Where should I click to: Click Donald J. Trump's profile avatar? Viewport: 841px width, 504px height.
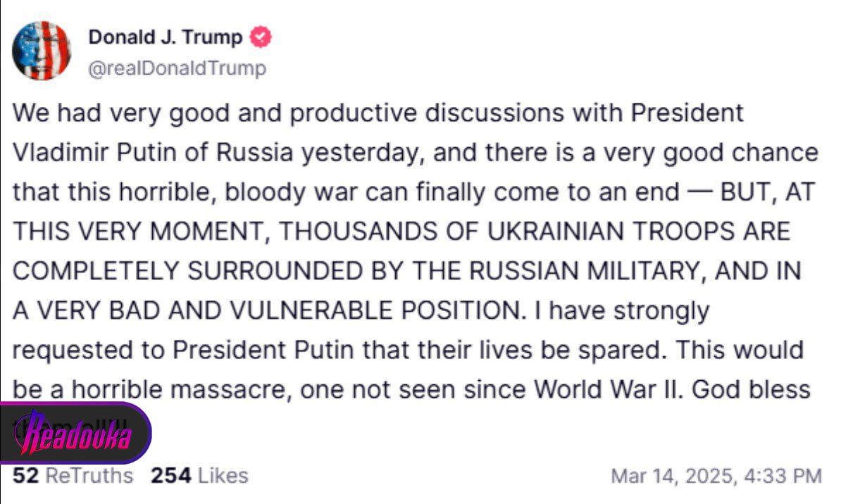pyautogui.click(x=42, y=50)
